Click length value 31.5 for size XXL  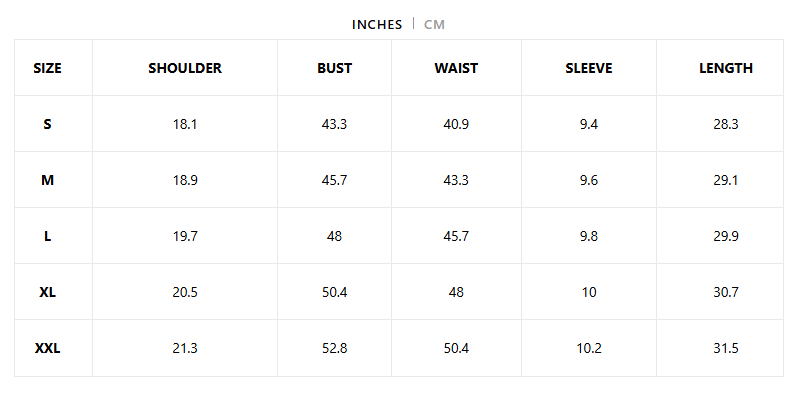(x=726, y=348)
